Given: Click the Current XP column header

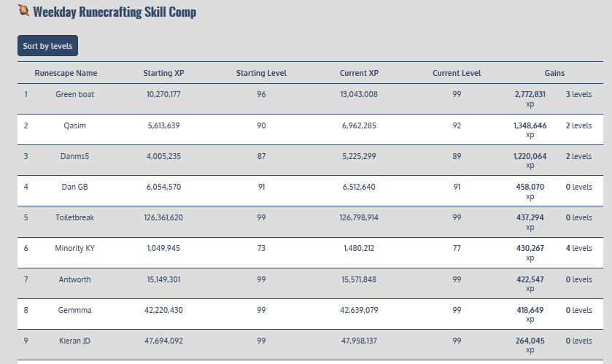Looking at the screenshot, I should [359, 73].
